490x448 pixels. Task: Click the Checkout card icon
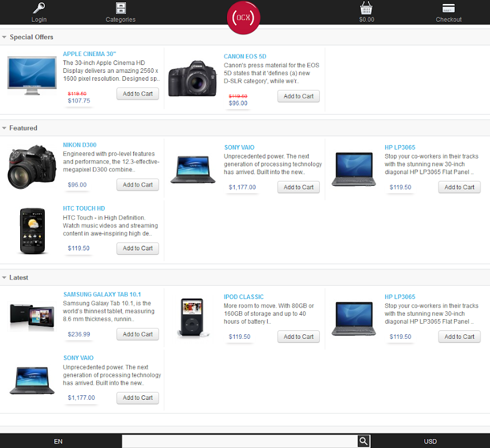coord(449,8)
